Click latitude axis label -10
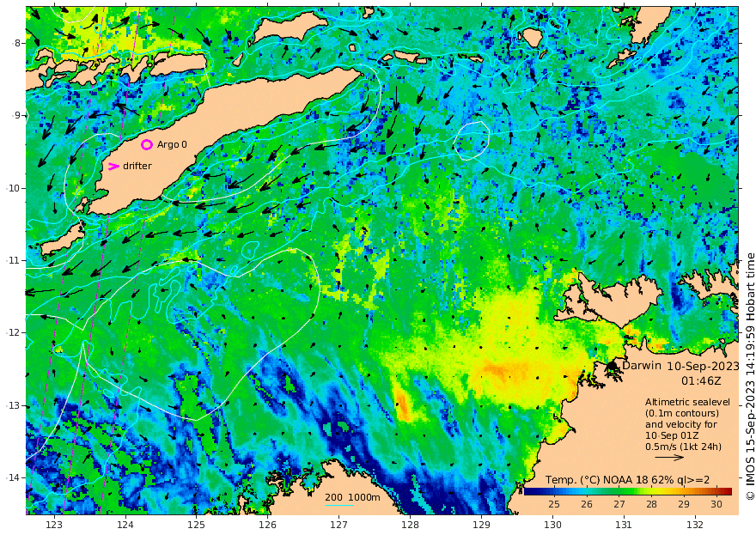This screenshot has width=756, height=541. (x=14, y=188)
